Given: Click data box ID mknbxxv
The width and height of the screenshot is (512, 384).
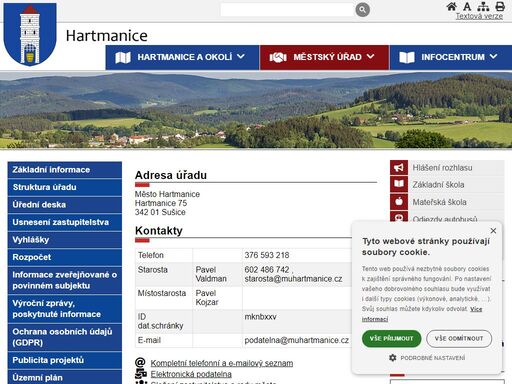Looking at the screenshot, I should 260,317.
